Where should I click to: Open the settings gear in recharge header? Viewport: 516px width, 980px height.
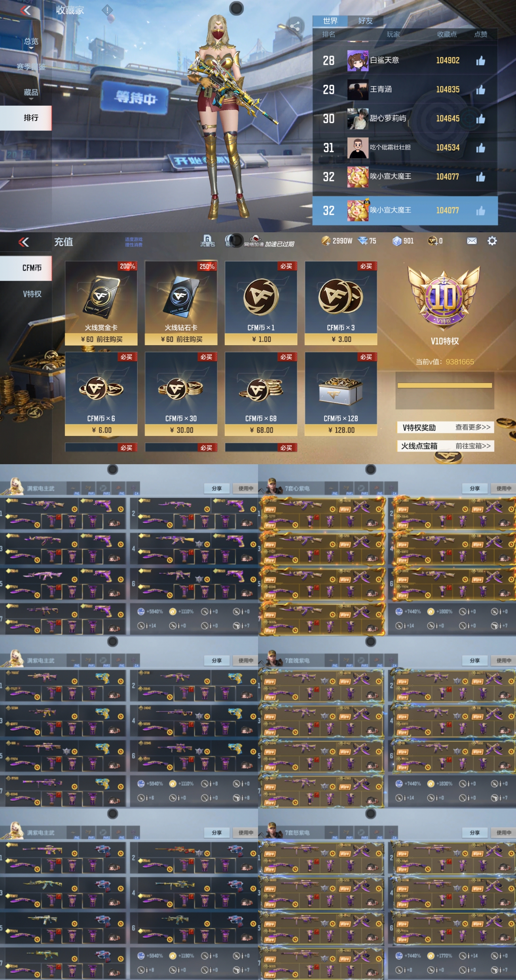click(492, 241)
